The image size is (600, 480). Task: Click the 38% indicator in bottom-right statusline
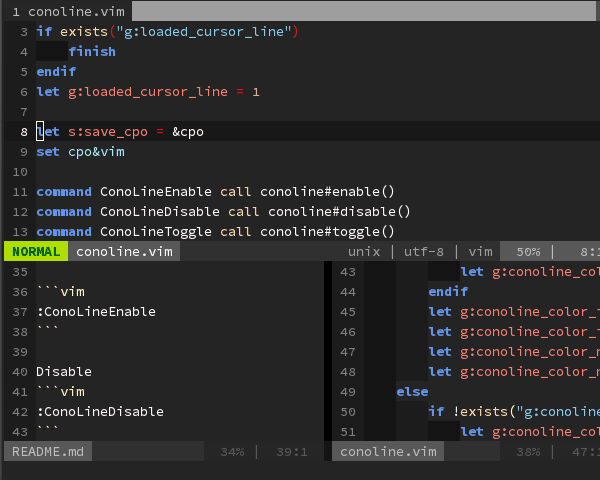pyautogui.click(x=528, y=452)
